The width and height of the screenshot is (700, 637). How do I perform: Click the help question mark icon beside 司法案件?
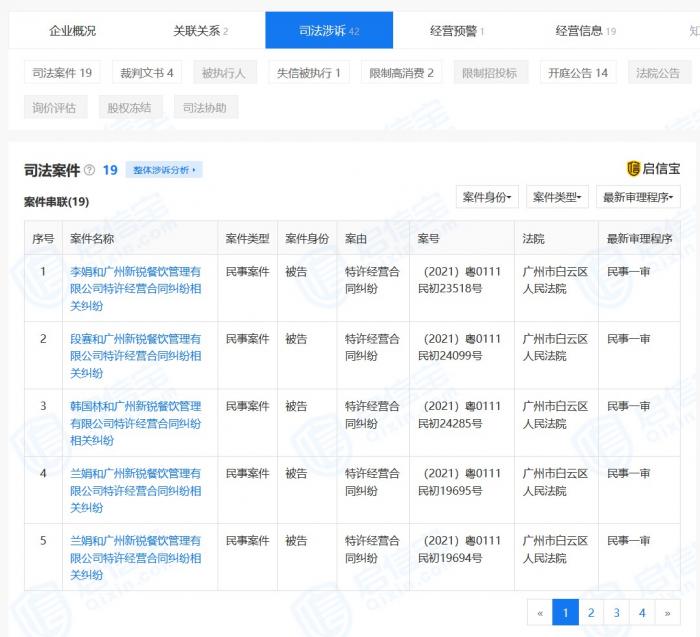pyautogui.click(x=90, y=170)
